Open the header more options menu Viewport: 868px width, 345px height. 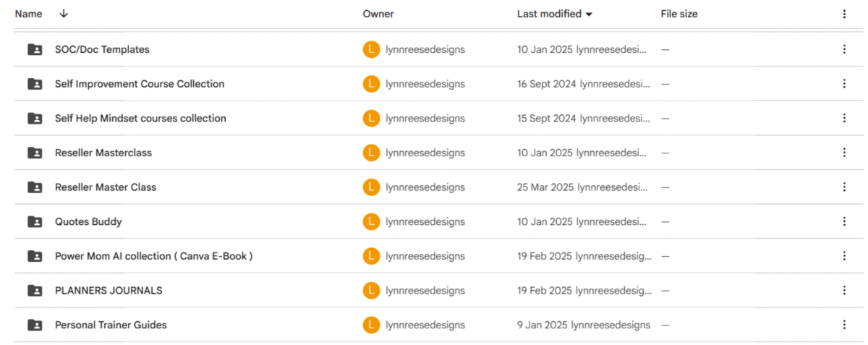[843, 14]
